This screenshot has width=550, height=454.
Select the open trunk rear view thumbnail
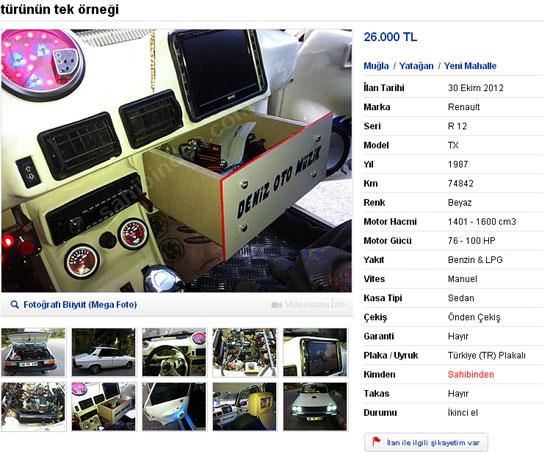33,352
